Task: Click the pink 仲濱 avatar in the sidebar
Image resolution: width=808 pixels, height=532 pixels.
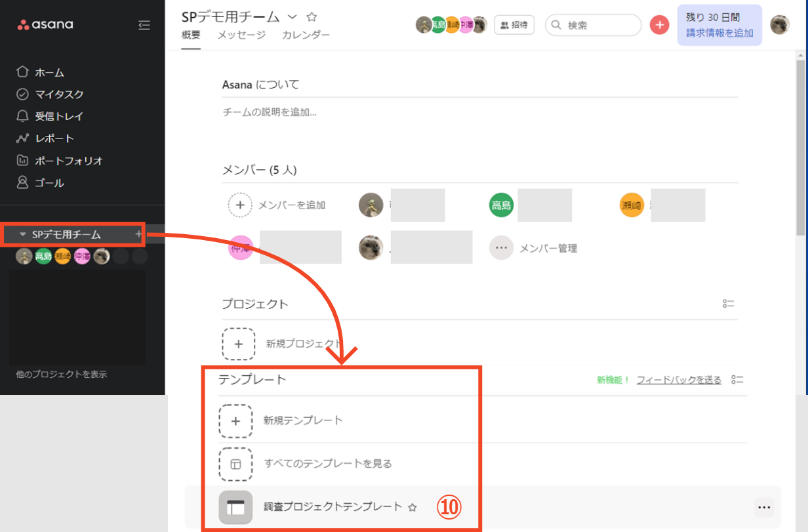Action: [x=82, y=256]
